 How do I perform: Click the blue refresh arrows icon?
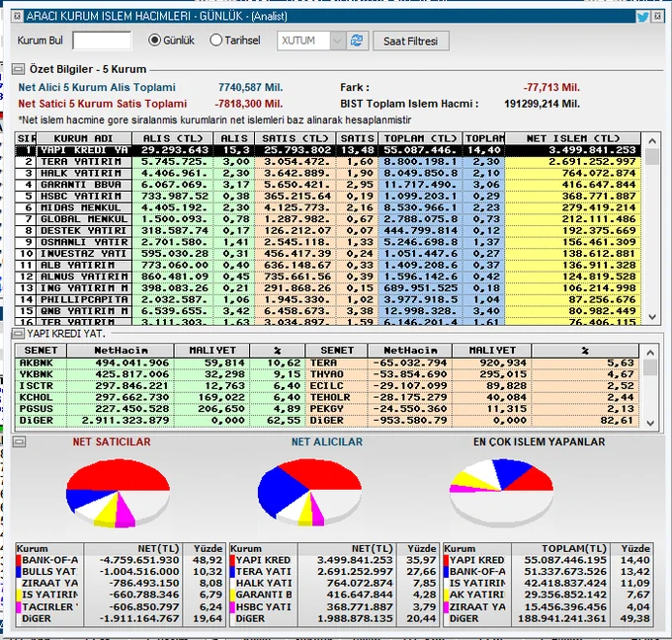(357, 40)
